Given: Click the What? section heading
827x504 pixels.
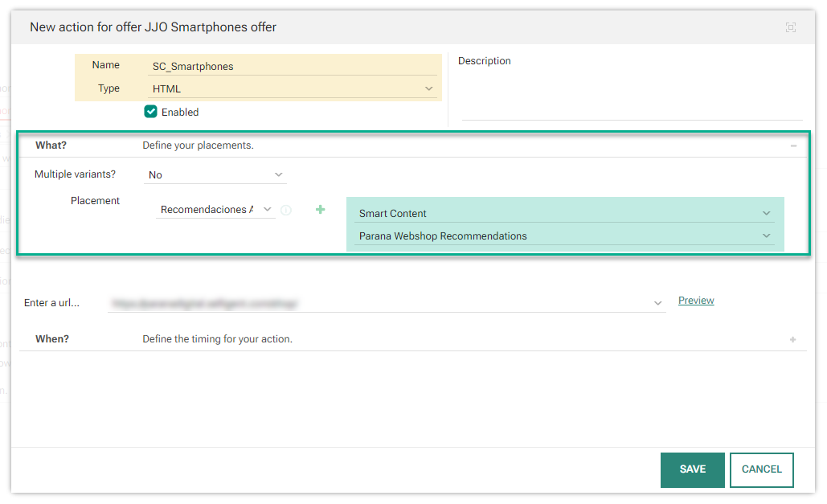Looking at the screenshot, I should click(51, 145).
